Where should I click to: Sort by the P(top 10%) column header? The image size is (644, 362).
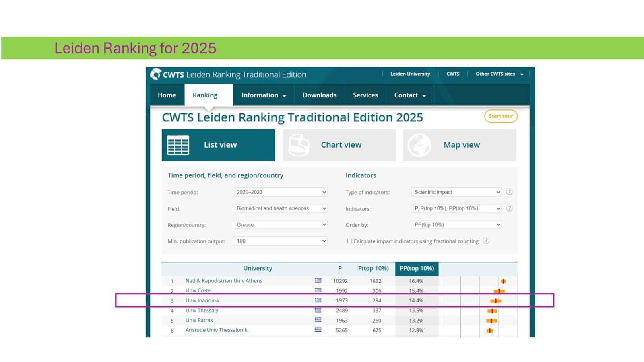point(373,268)
